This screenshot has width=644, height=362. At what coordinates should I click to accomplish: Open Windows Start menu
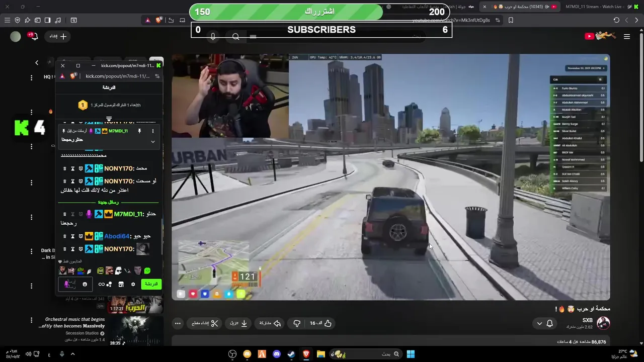(x=411, y=354)
